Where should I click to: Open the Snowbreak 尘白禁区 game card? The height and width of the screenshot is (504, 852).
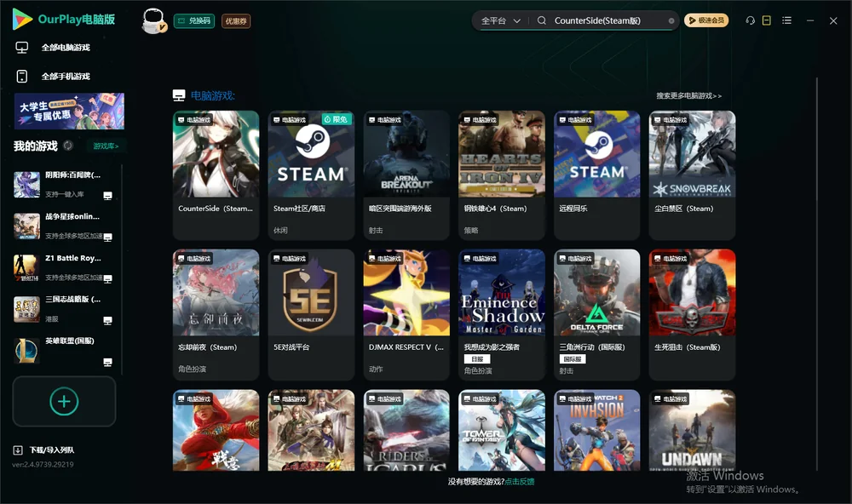click(692, 175)
